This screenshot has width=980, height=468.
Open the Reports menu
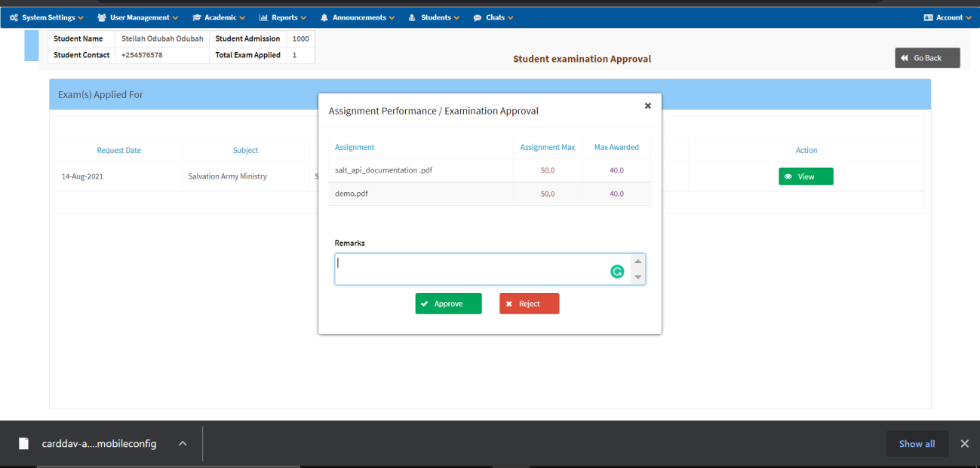click(x=284, y=17)
